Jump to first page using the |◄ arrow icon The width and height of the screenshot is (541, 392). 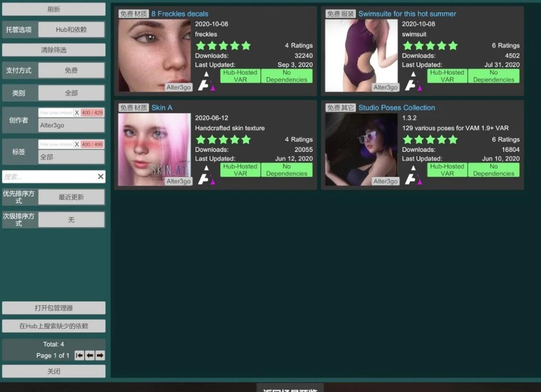(79, 355)
